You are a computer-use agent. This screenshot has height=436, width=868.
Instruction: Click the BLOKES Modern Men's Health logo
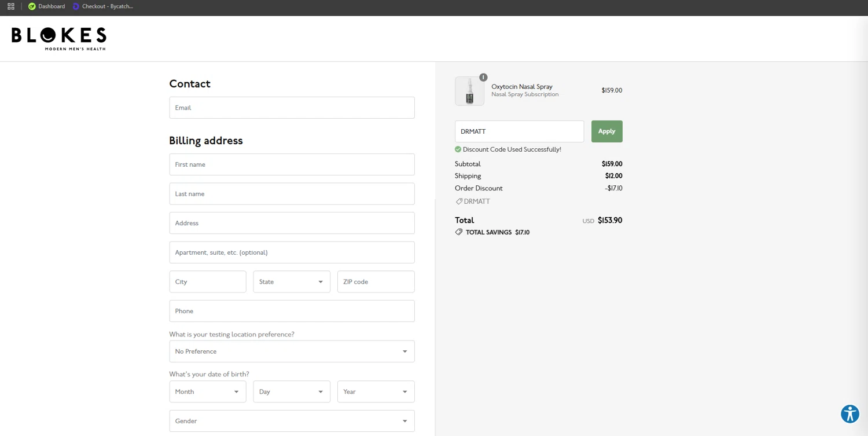pos(58,39)
